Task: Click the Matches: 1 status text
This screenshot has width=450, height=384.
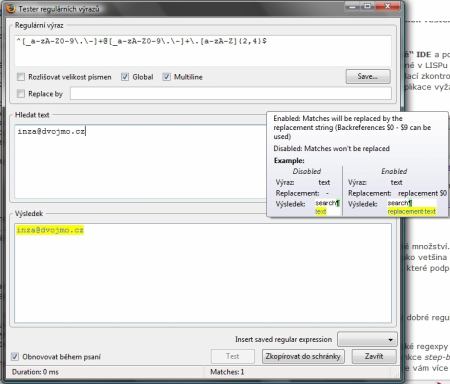Action: pyautogui.click(x=227, y=372)
